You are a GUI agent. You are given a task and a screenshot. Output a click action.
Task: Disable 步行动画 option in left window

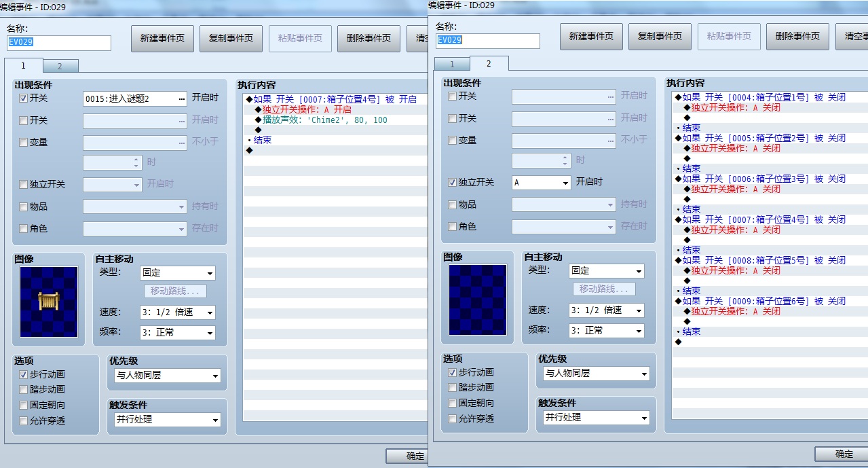(24, 374)
